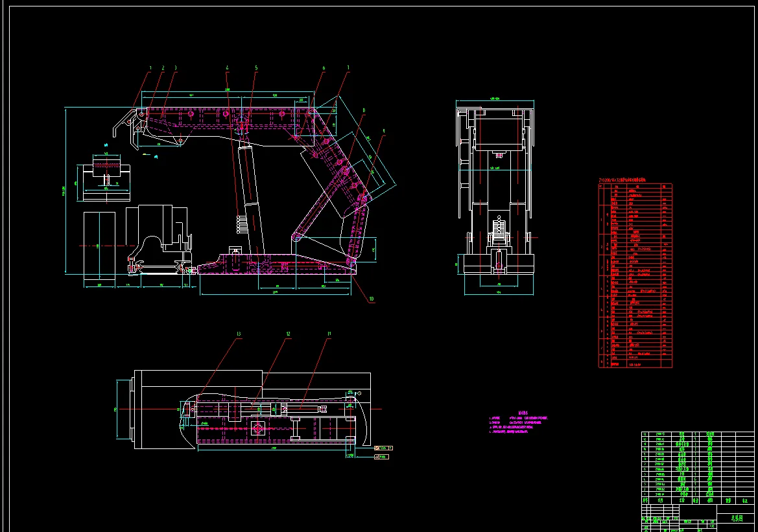
Task: Select part callout number 1 on the side elevation
Action: coord(150,68)
